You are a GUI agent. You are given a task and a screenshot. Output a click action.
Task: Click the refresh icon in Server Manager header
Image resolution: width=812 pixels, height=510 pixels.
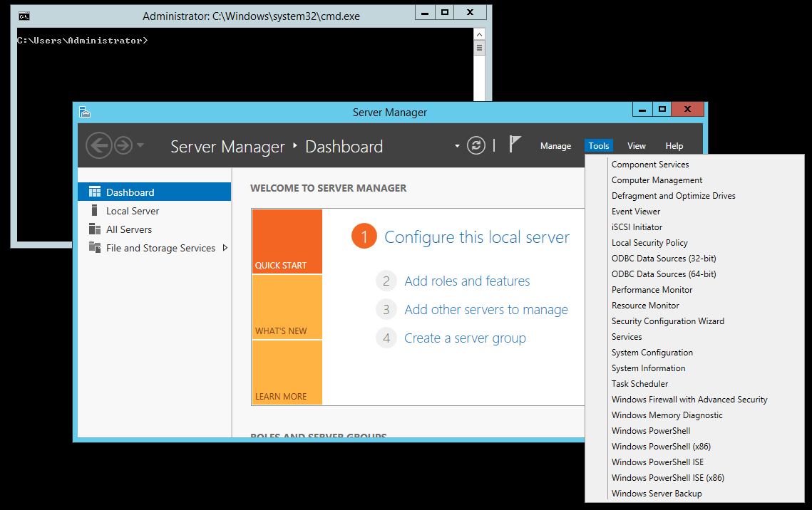476,145
